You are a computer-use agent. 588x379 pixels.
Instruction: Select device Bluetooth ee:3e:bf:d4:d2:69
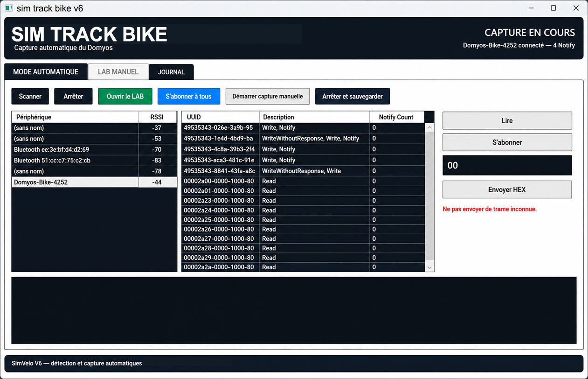[94, 149]
